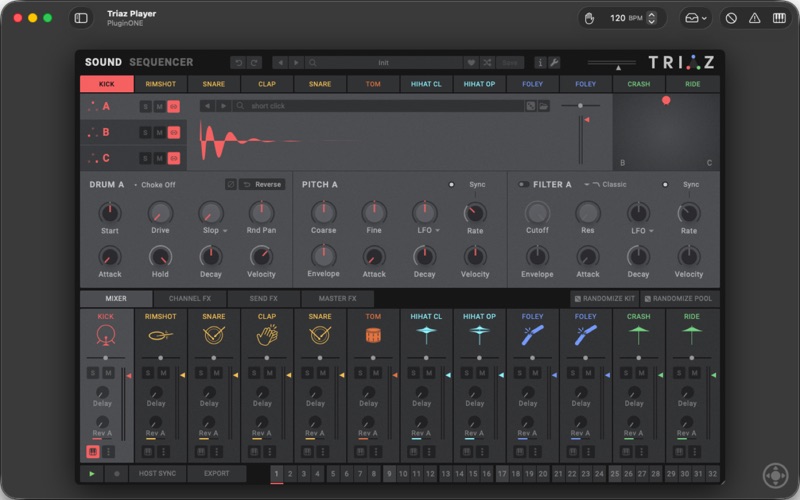Select the RIMSHOT sound tab
This screenshot has width=800, height=500.
click(x=160, y=84)
